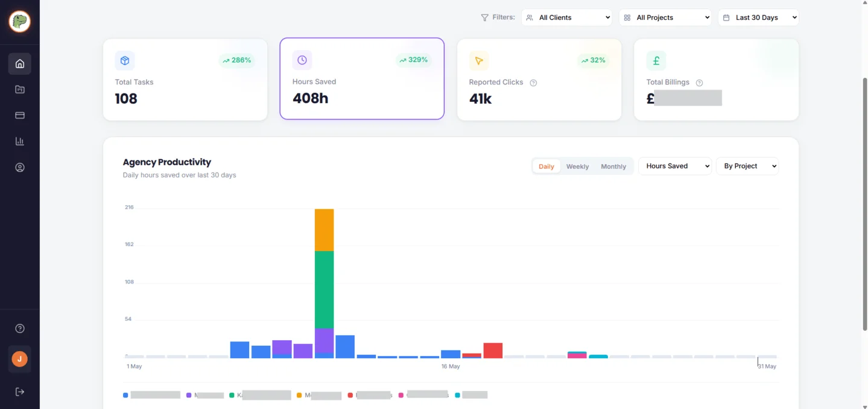Click the green segment of tallest bar
This screenshot has height=409, width=868.
click(x=324, y=290)
